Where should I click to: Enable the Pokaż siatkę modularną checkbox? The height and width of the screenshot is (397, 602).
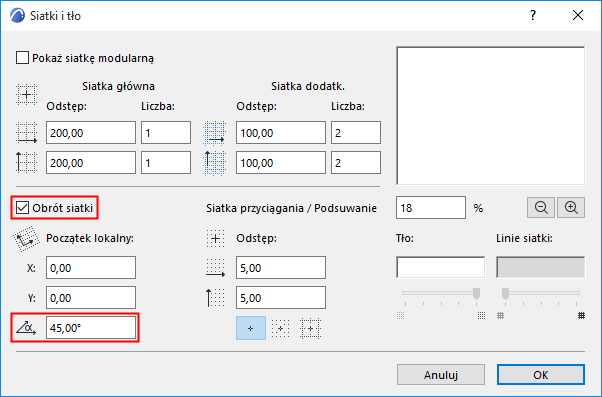coord(22,58)
